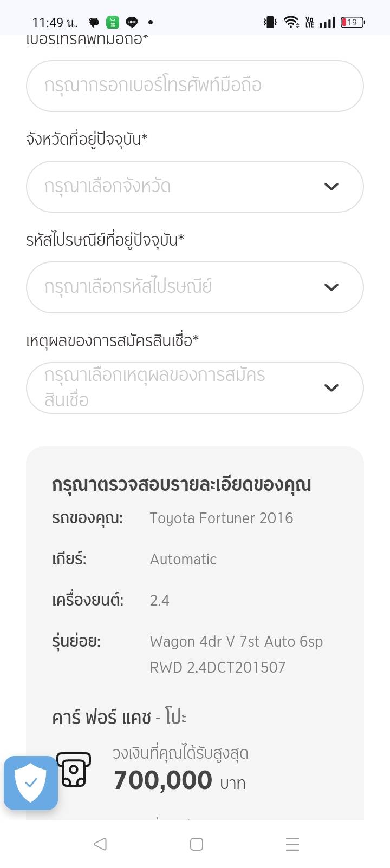This screenshot has height=868, width=390.
Task: Tap the LINE notification icon in status bar
Action: tap(132, 22)
